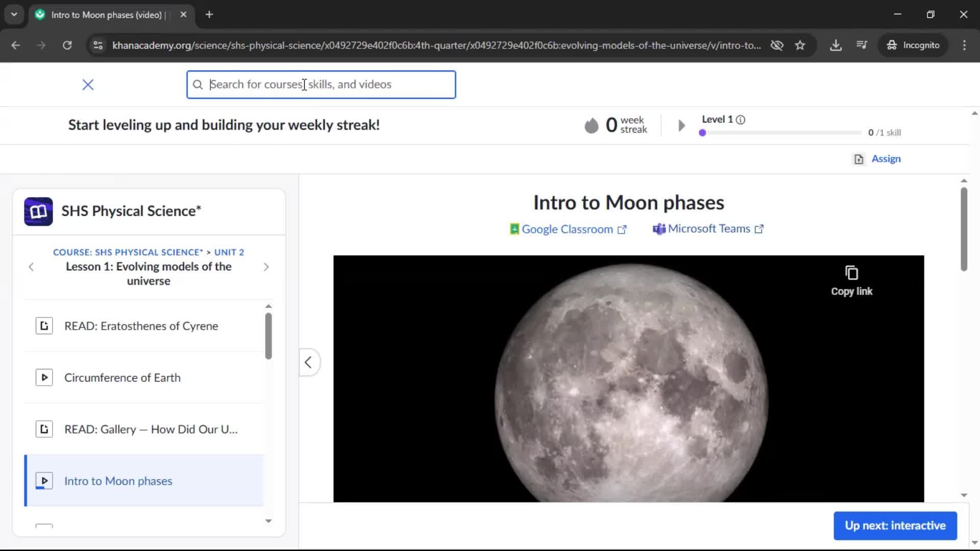Copy the video link
The width and height of the screenshot is (980, 551).
pyautogui.click(x=851, y=281)
